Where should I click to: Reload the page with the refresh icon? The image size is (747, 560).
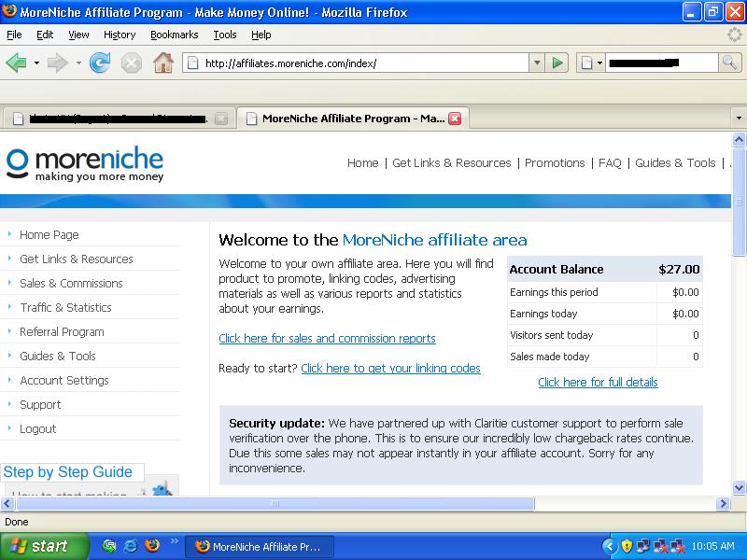[x=100, y=63]
